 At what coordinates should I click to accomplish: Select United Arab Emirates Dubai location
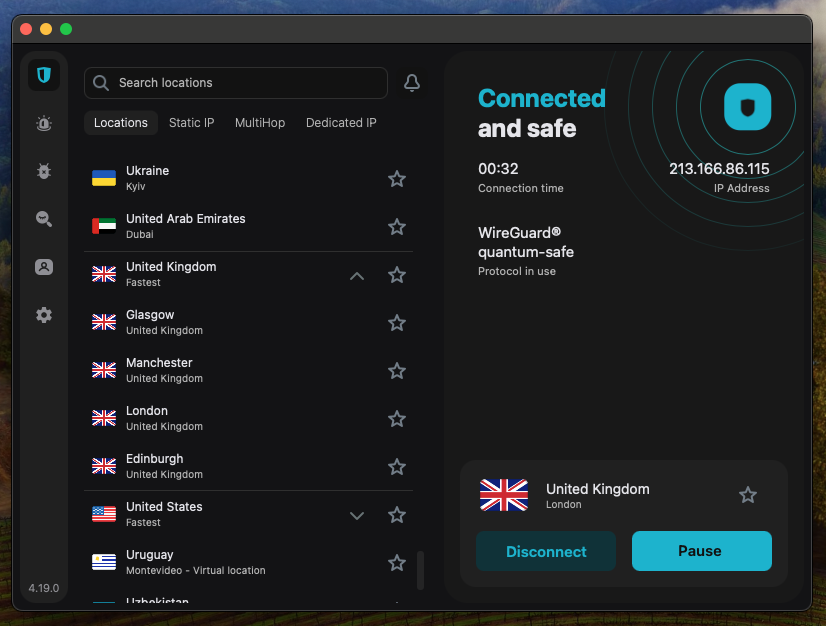tap(248, 227)
